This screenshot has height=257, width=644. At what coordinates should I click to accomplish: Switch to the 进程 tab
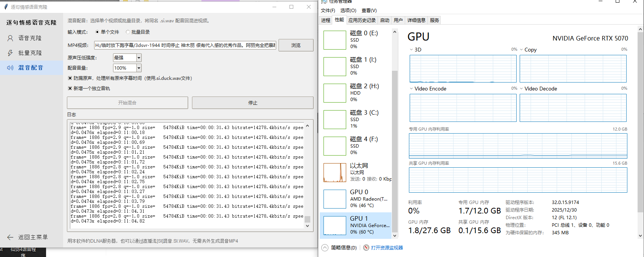[326, 20]
